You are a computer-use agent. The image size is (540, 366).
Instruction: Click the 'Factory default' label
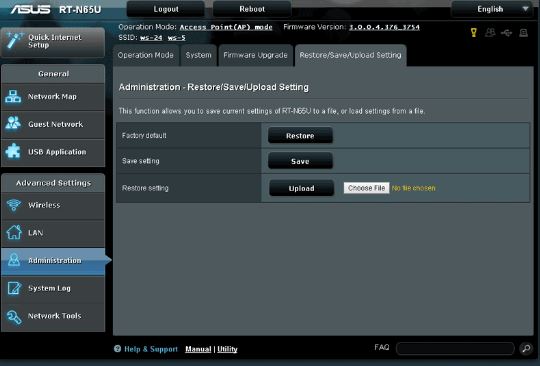pos(144,136)
